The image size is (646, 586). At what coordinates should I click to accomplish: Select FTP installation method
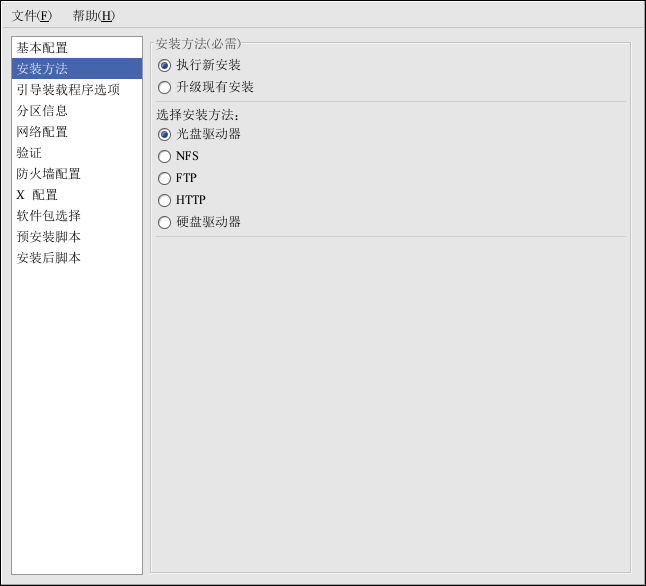[164, 178]
